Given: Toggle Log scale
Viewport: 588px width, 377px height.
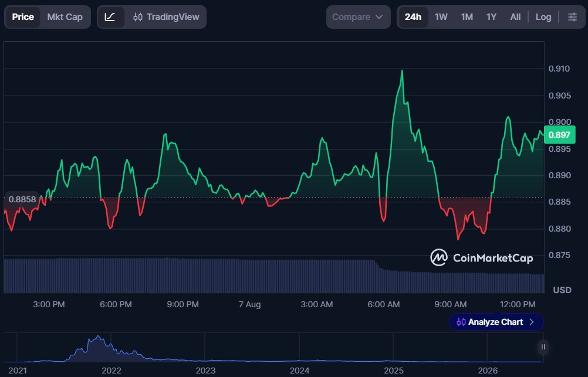Looking at the screenshot, I should tap(543, 17).
